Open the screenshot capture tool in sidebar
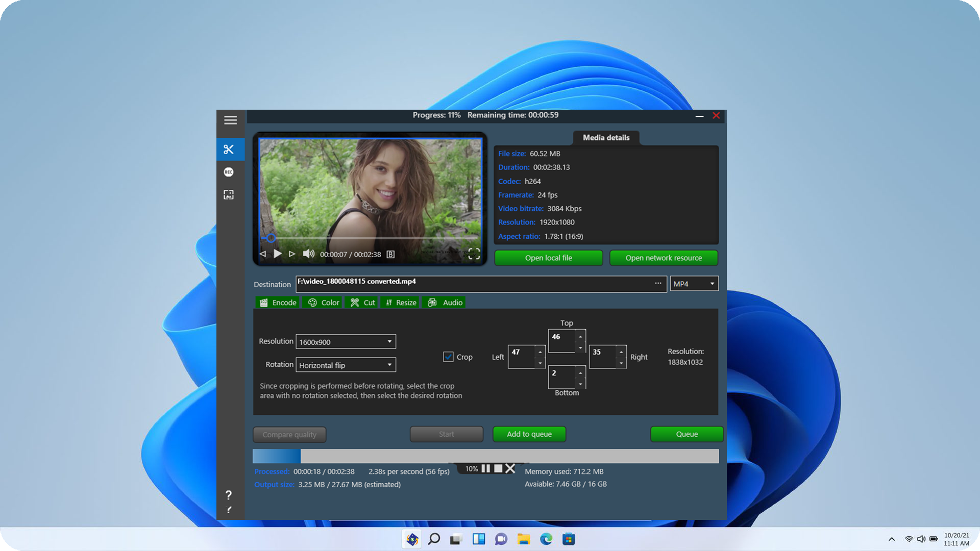 click(x=229, y=195)
